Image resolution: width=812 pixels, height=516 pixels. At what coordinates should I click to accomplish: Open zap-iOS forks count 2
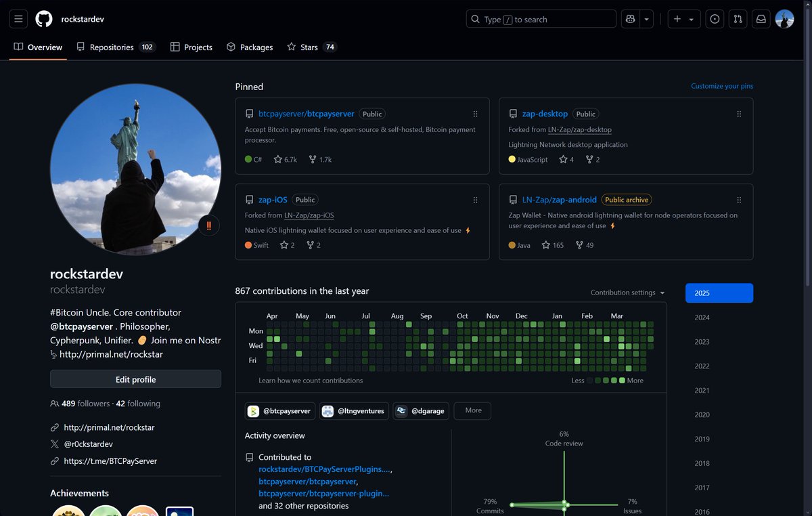pos(314,245)
